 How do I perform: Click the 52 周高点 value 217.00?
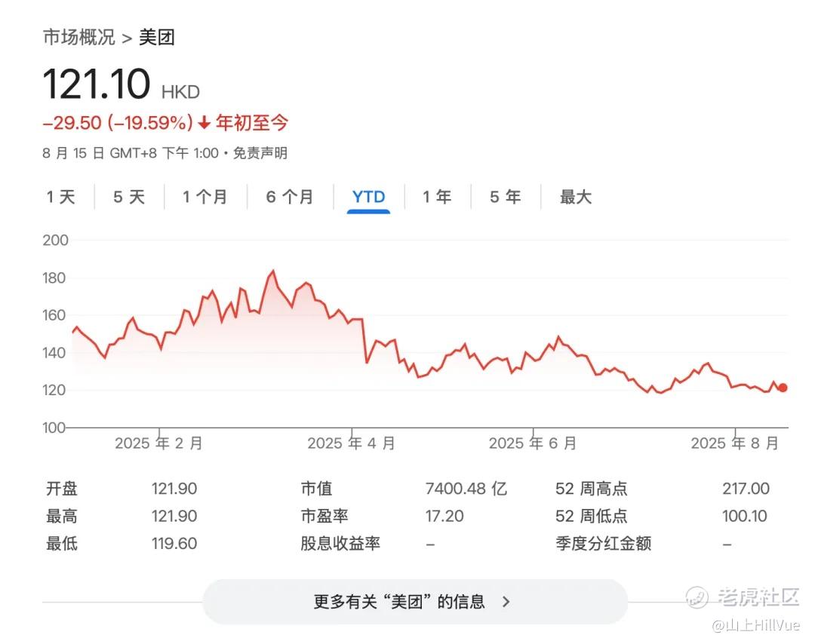tap(746, 488)
